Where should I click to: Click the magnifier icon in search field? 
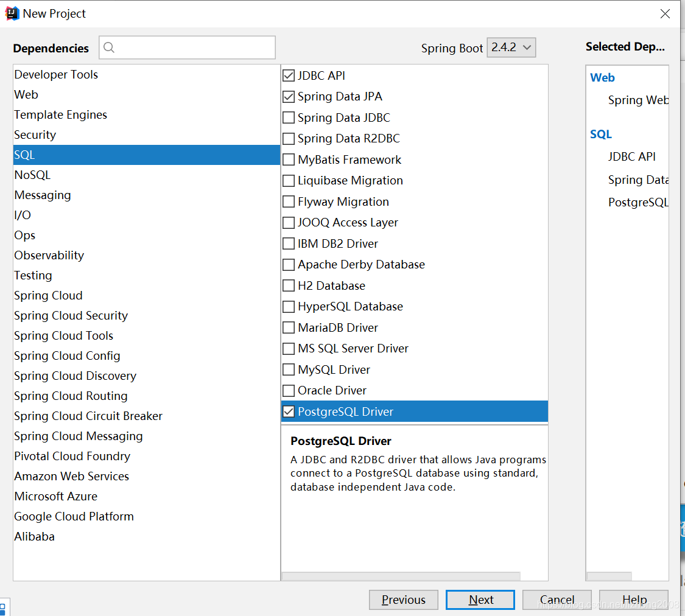pos(108,47)
